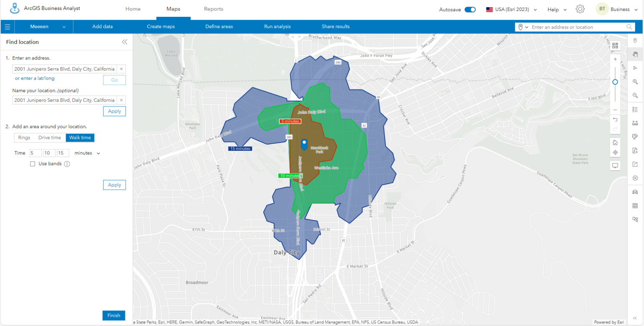Open the hamburger menu in the blue toolbar
Image resolution: width=644 pixels, height=326 pixels.
pyautogui.click(x=8, y=27)
